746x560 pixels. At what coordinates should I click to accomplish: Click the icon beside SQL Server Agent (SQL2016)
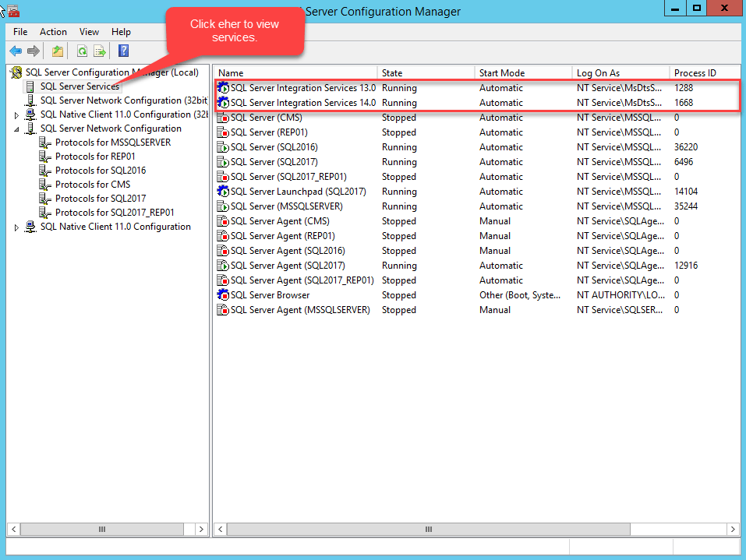[223, 251]
